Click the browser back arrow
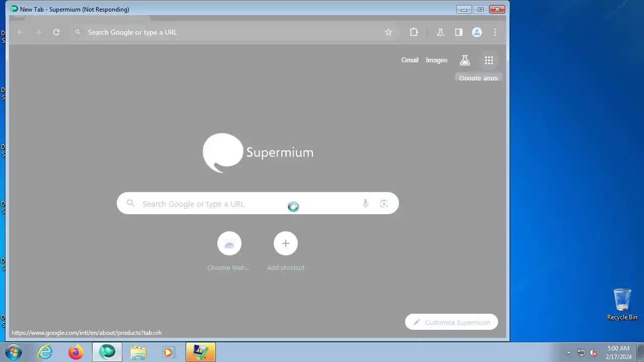 click(20, 32)
